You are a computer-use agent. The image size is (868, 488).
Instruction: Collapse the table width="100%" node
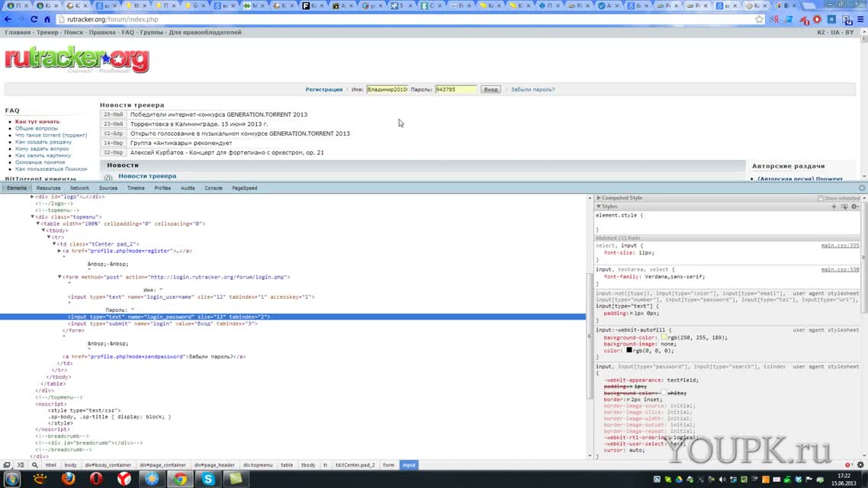click(x=37, y=223)
